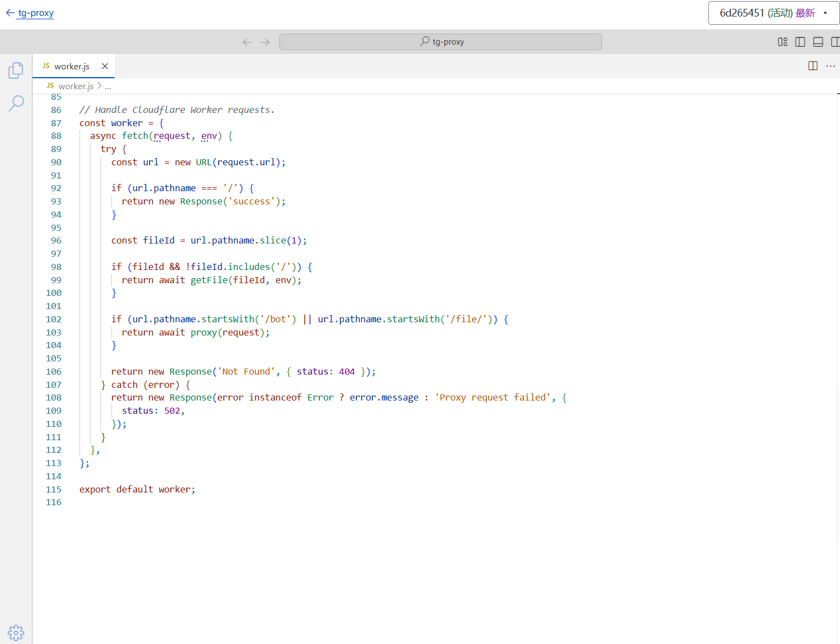Click 'return await proxy(request);' line
Screen dimensions: 840x644
tap(196, 332)
